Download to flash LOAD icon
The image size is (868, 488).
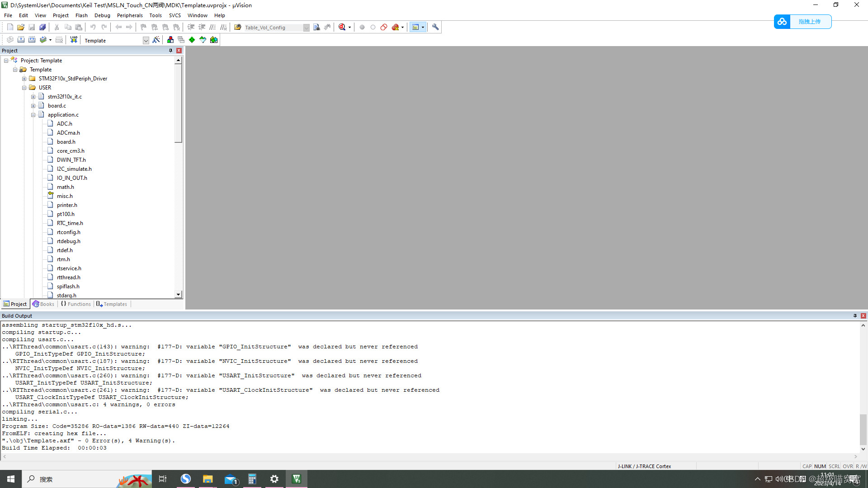click(x=74, y=40)
